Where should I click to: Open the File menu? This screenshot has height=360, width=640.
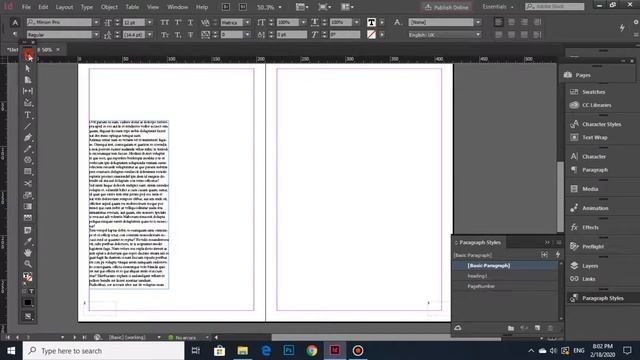point(26,7)
